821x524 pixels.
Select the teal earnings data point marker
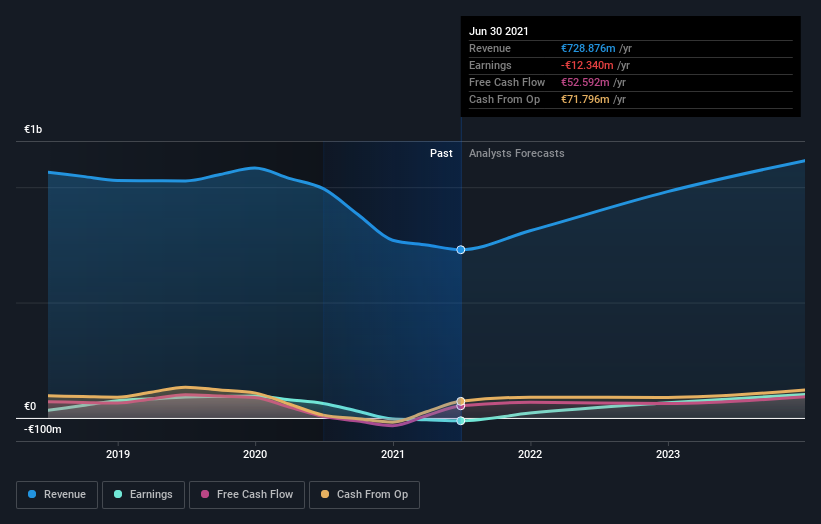coord(461,421)
